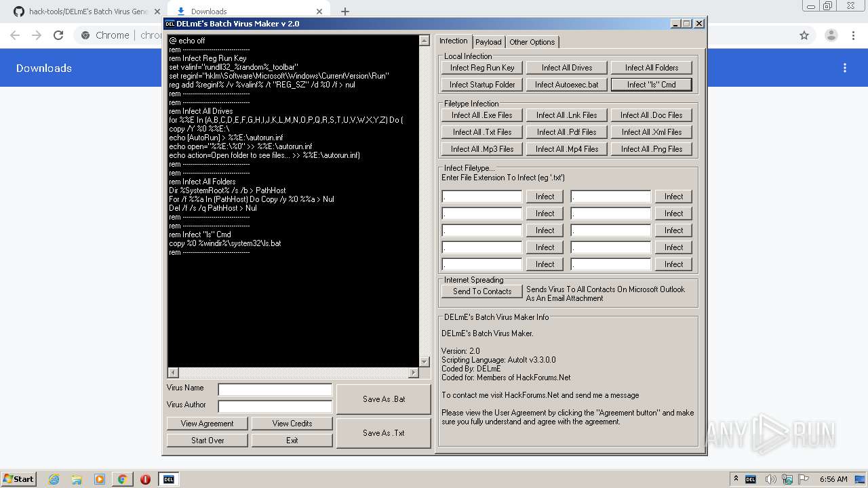Viewport: 868px width, 488px height.
Task: Bookmark the page with the star icon
Action: coord(804,35)
